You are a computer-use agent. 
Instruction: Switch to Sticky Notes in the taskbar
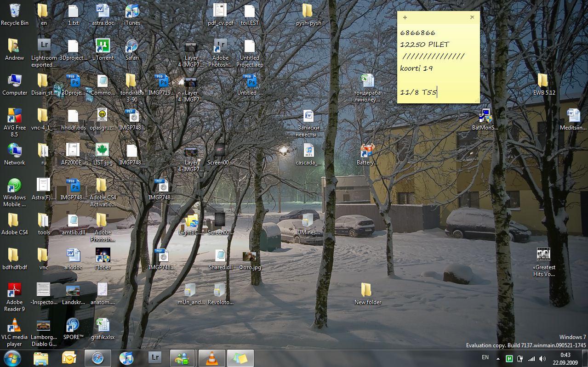pos(240,358)
